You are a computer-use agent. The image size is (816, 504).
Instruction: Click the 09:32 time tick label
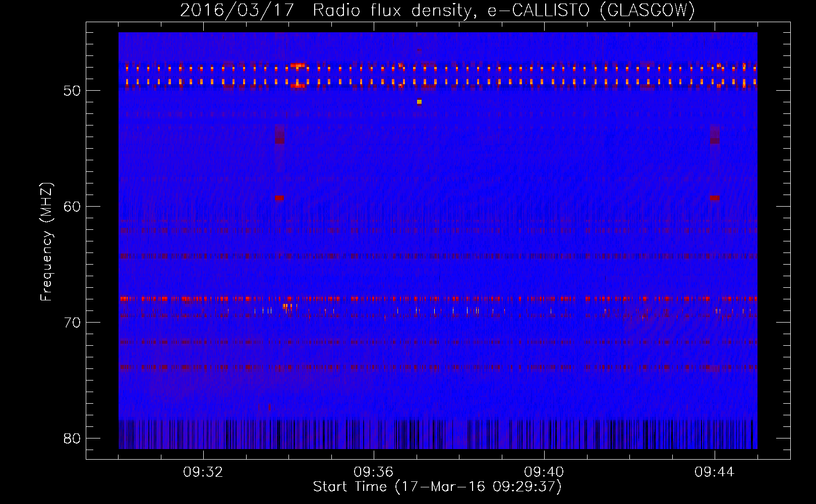click(203, 472)
